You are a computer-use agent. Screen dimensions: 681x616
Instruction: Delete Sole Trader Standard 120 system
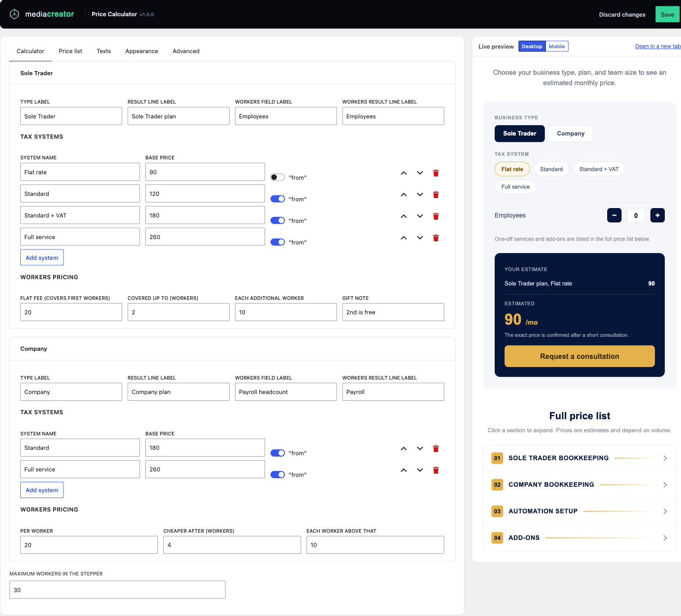coord(436,195)
